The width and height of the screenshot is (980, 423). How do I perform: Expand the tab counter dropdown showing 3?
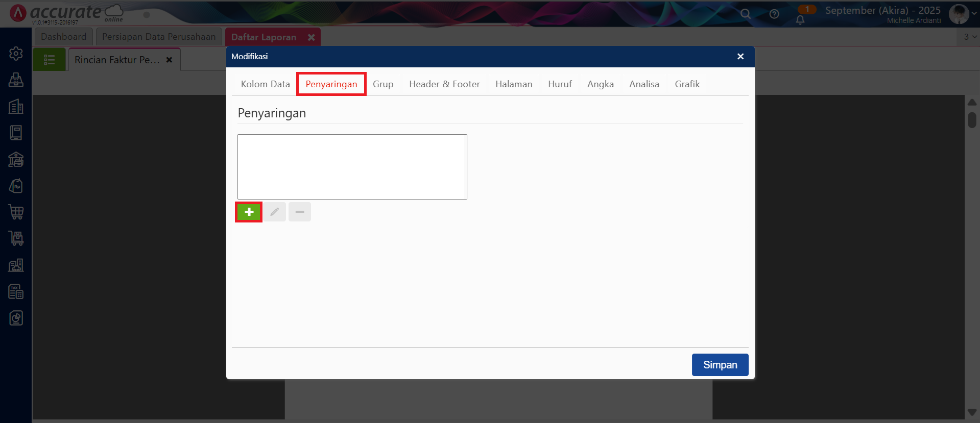pyautogui.click(x=969, y=37)
